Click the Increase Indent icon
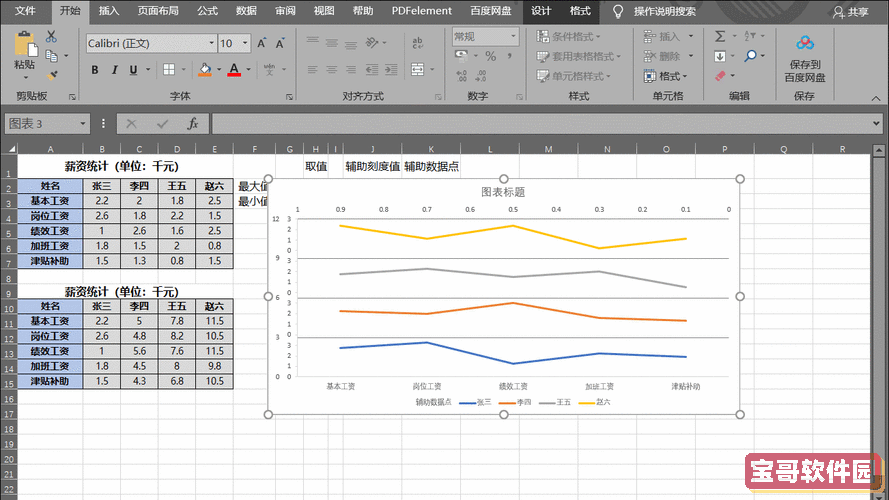The width and height of the screenshot is (889, 500). (391, 70)
